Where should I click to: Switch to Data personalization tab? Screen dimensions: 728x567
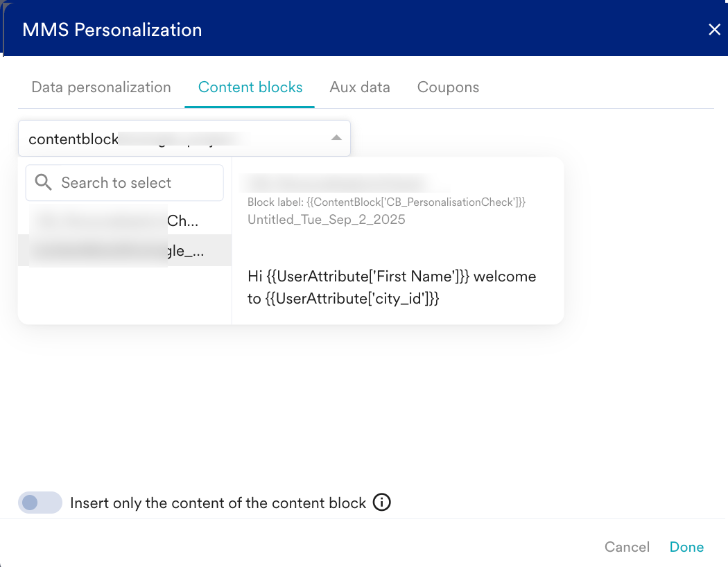(x=101, y=87)
